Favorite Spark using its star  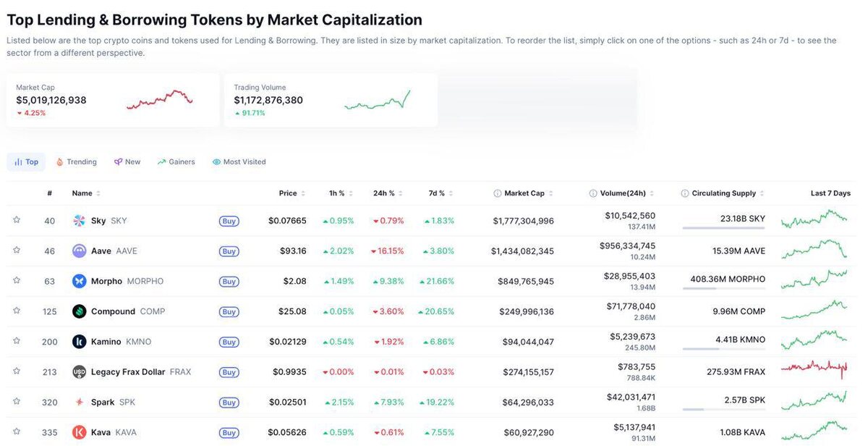17,402
